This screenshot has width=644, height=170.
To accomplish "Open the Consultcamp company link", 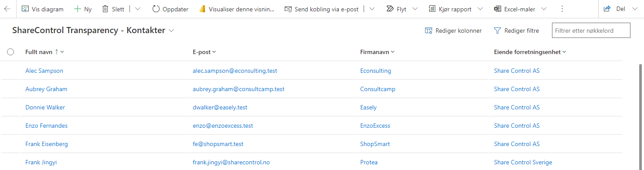I will (378, 89).
